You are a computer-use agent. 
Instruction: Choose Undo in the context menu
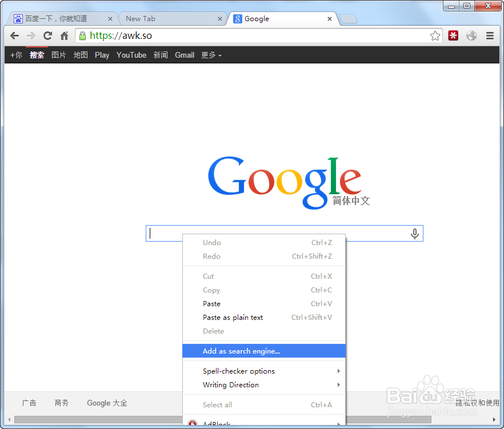click(x=264, y=243)
